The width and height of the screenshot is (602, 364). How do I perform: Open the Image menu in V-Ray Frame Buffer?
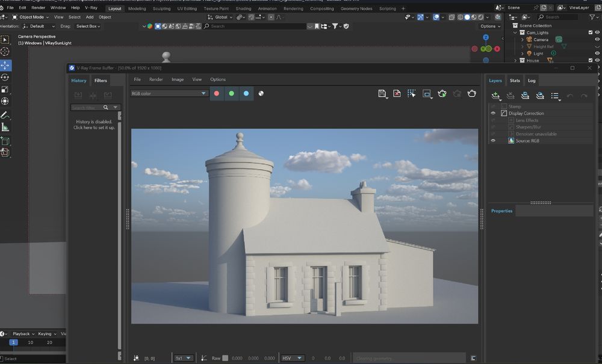tap(178, 79)
